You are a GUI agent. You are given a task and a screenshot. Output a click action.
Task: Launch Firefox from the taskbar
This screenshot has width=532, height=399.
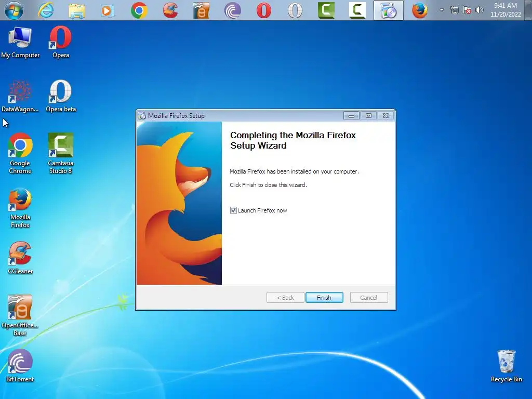click(420, 10)
